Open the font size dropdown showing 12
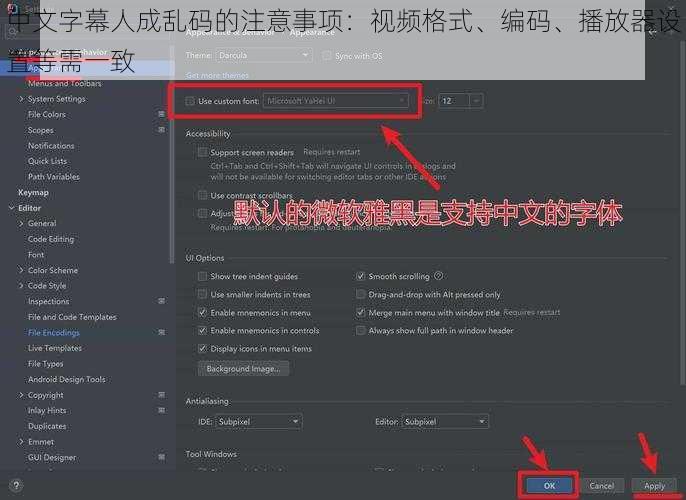 [461, 101]
